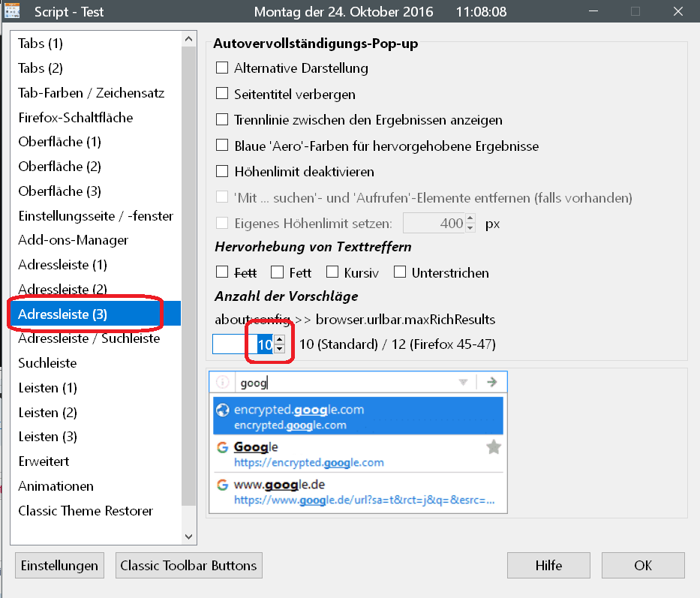Click the www.google.de suggestion title
Image resolution: width=700 pixels, height=598 pixels.
pyautogui.click(x=279, y=485)
